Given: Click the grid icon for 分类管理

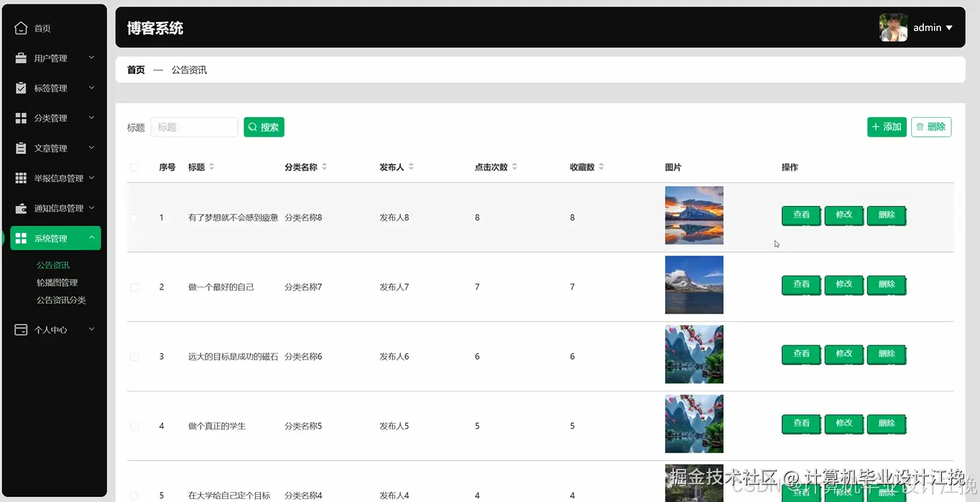Looking at the screenshot, I should (x=21, y=118).
